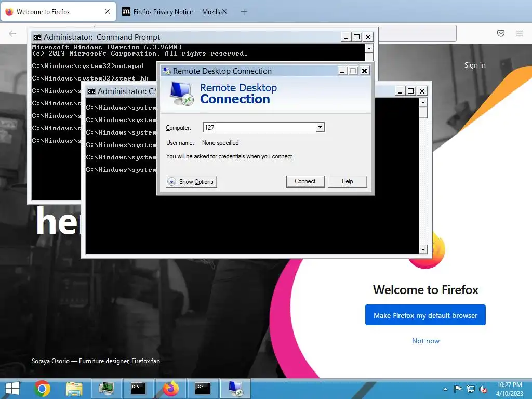
Task: Open the Firefox hamburger application menu
Action: [x=520, y=33]
